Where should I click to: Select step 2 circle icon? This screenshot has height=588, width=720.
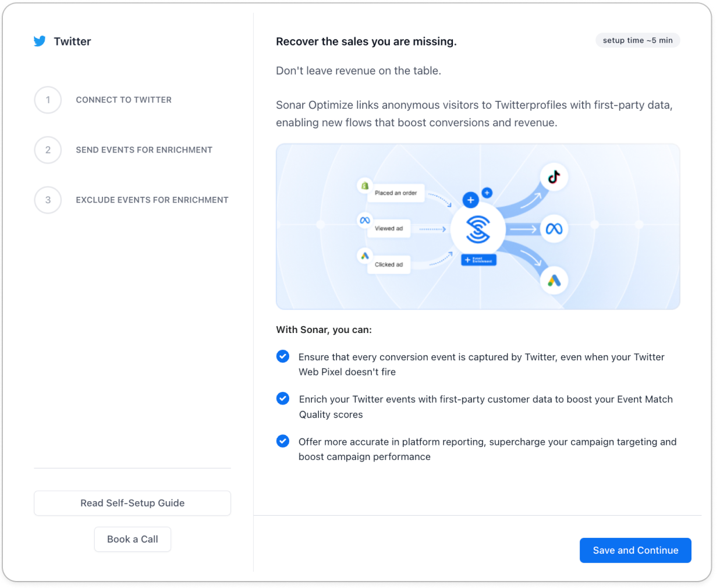click(x=48, y=150)
